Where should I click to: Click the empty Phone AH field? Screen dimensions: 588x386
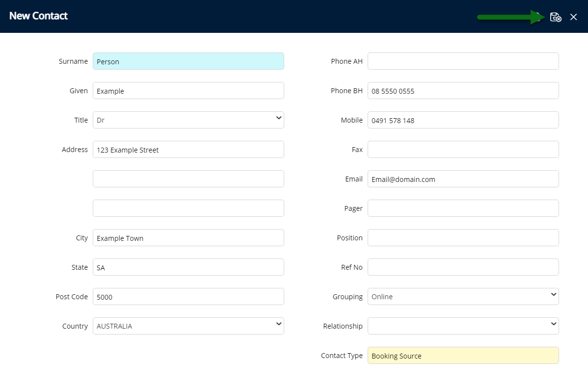(463, 61)
